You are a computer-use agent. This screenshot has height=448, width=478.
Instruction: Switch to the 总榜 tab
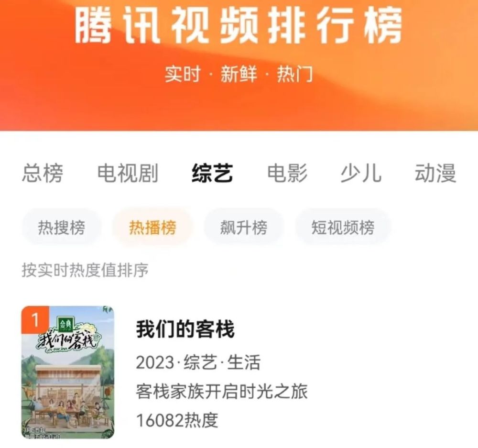point(43,173)
